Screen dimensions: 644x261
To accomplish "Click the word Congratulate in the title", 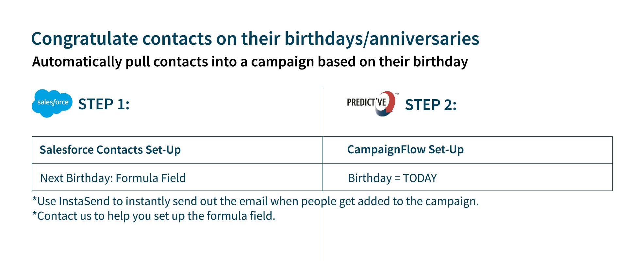I will click(x=85, y=39).
